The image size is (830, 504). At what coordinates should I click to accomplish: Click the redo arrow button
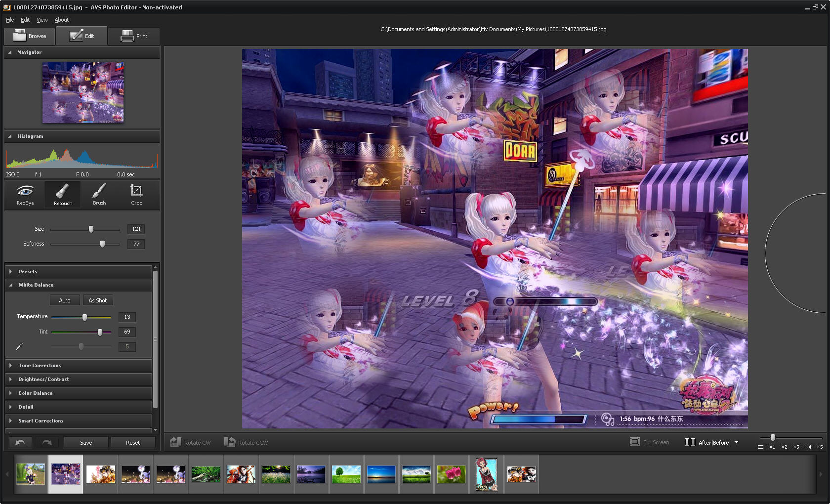[47, 442]
